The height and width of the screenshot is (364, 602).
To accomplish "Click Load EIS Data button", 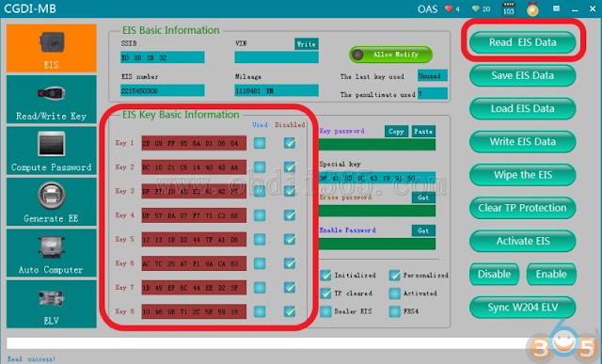I will coord(523,108).
